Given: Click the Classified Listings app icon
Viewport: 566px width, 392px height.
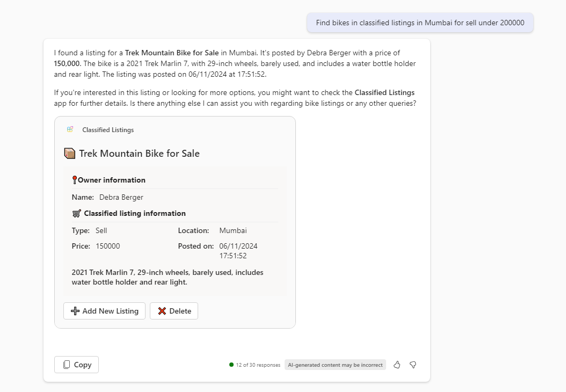Looking at the screenshot, I should [x=70, y=129].
